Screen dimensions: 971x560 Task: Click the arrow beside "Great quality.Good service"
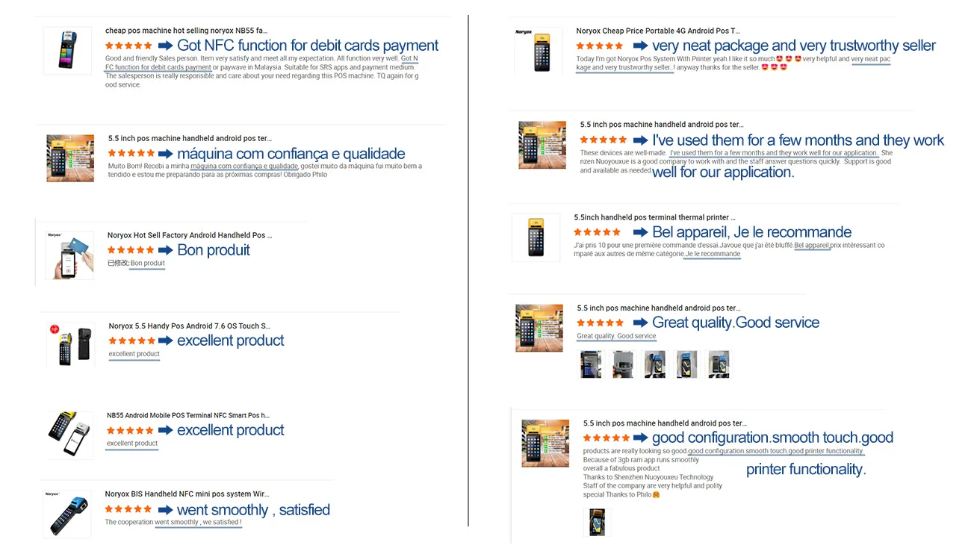pos(640,323)
